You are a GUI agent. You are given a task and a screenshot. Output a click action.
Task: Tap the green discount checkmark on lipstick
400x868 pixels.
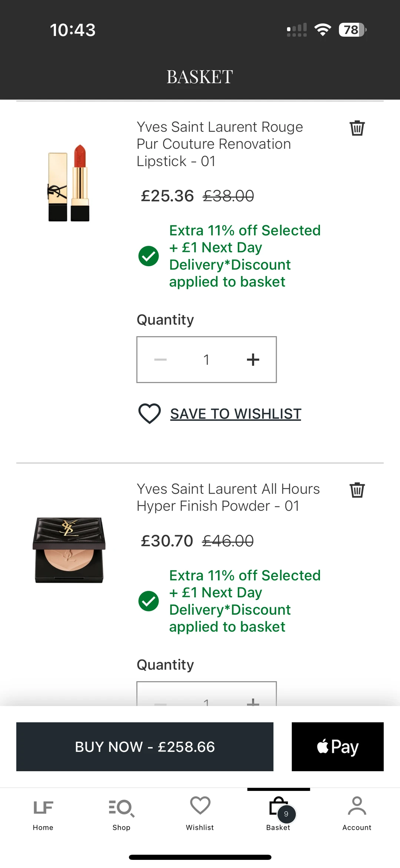coord(149,256)
